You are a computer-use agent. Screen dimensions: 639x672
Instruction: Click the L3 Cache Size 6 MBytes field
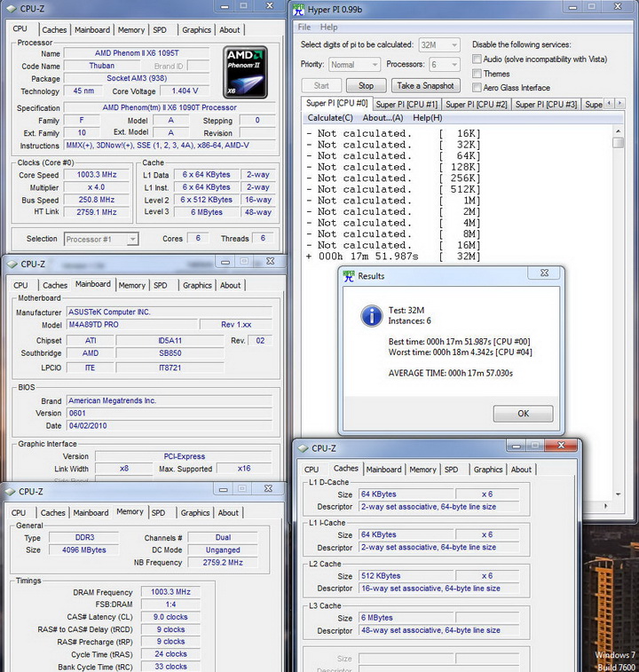(406, 618)
